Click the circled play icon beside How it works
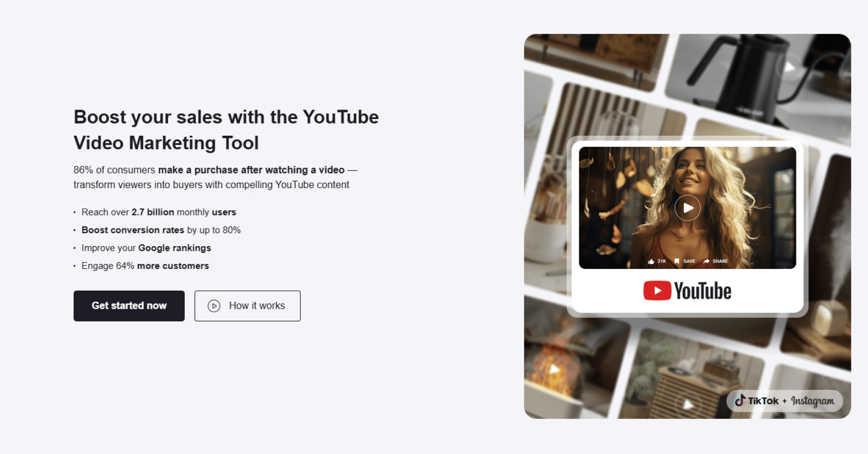Screen dimensions: 868x454 [214, 306]
